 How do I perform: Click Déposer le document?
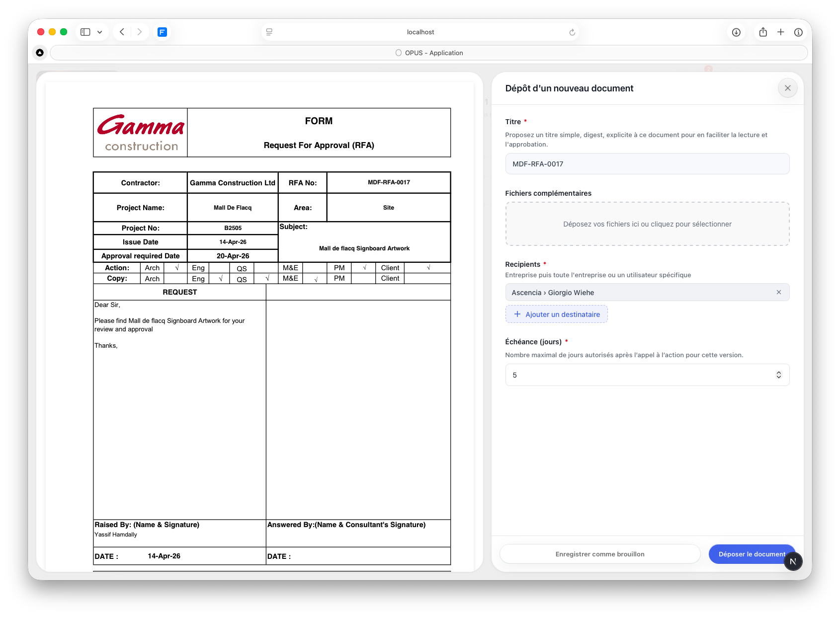point(752,554)
